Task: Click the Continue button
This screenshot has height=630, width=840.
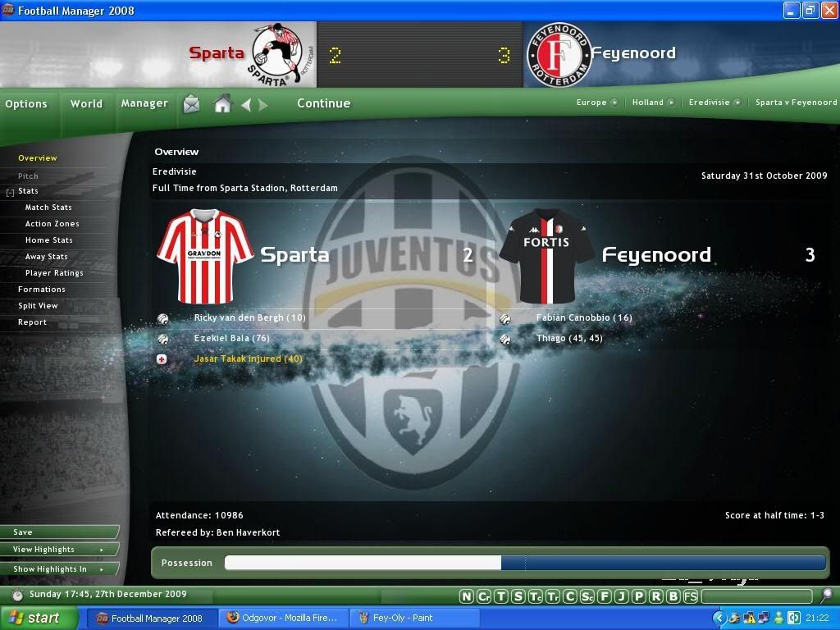Action: (323, 103)
